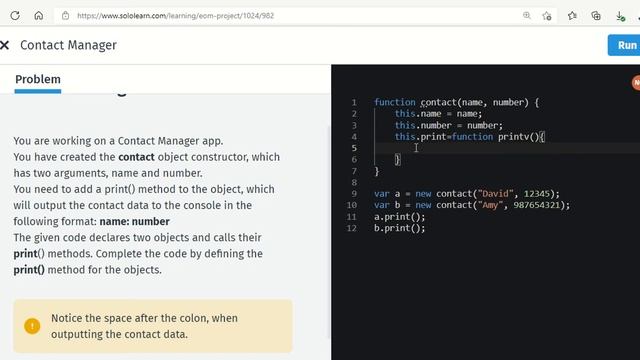
Task: Click the bold 'name: number' format text
Action: (135, 222)
